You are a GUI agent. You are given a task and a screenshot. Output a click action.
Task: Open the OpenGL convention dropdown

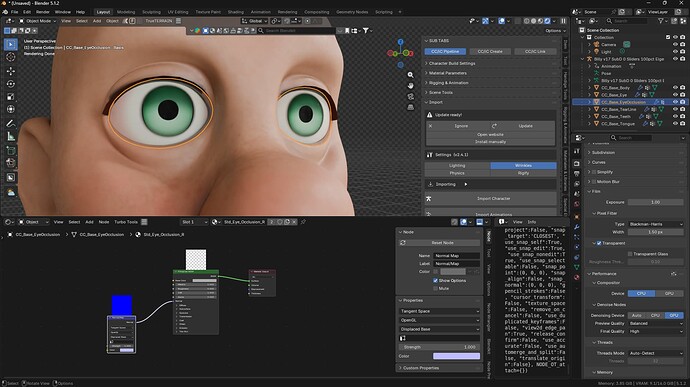pyautogui.click(x=439, y=320)
